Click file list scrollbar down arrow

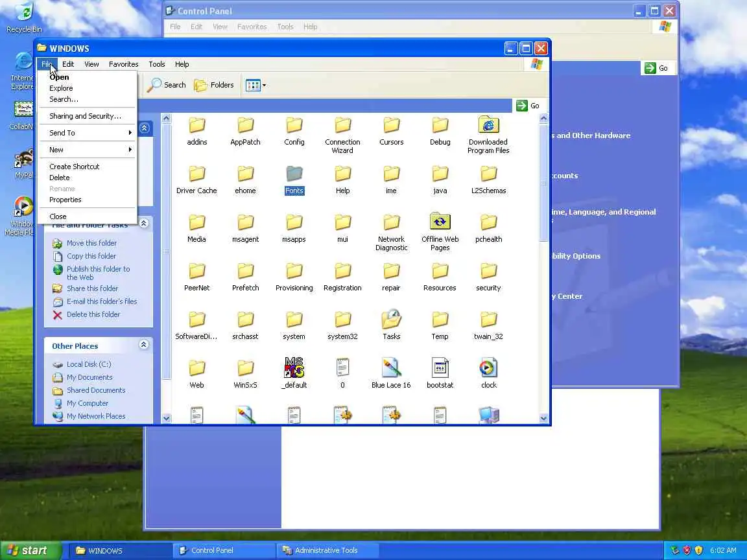[x=543, y=418]
